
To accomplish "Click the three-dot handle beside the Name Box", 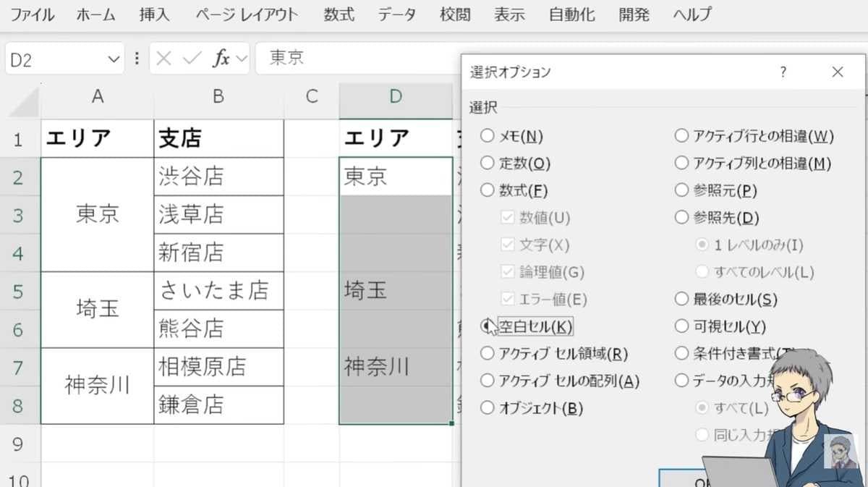I will tap(137, 59).
